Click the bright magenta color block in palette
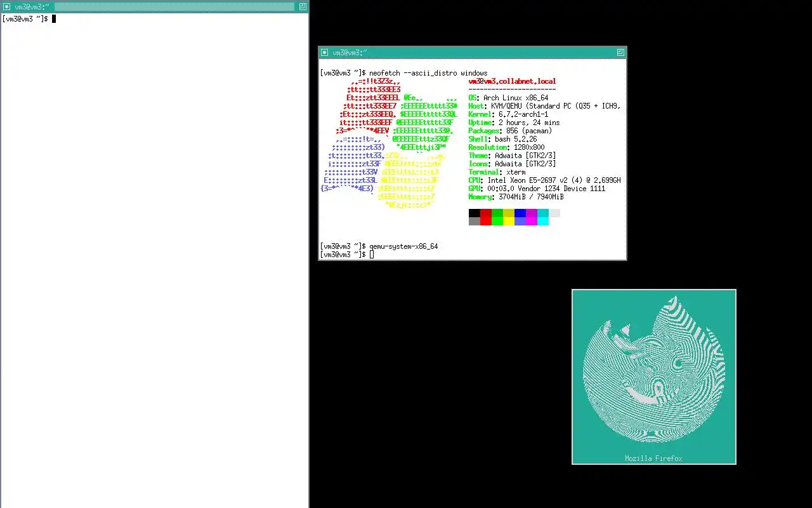The image size is (812, 508). (532, 222)
